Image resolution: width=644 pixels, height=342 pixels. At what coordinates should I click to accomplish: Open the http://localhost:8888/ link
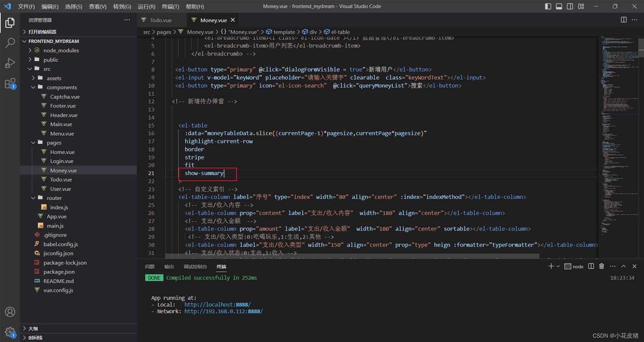pyautogui.click(x=217, y=305)
